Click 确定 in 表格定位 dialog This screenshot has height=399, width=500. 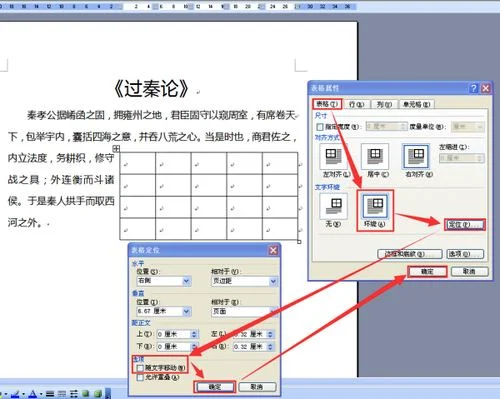point(215,387)
